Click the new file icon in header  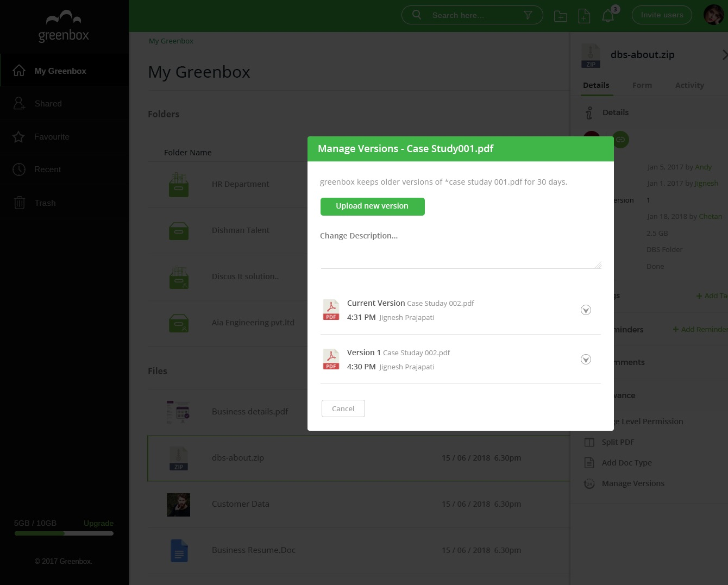coord(584,16)
